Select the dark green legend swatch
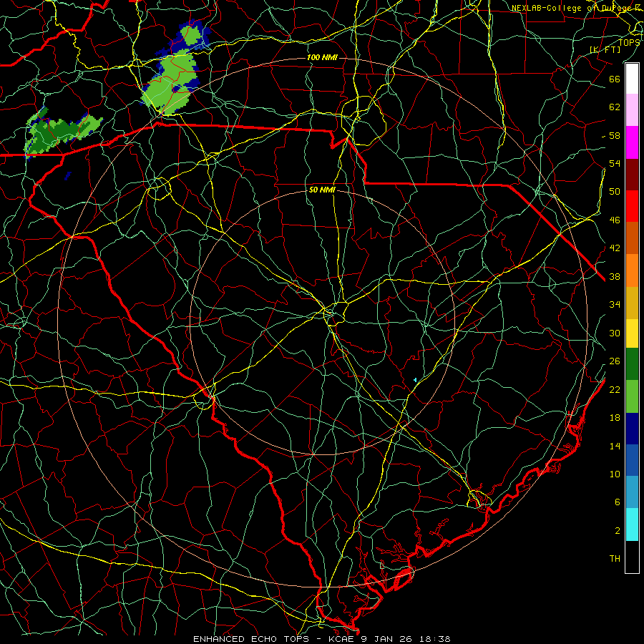Screen dimensions: 644x644 tap(632, 364)
